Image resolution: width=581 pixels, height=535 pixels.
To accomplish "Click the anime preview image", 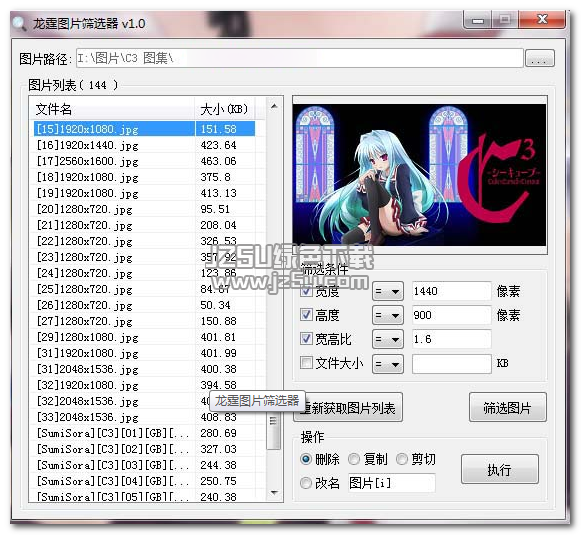I will click(419, 175).
